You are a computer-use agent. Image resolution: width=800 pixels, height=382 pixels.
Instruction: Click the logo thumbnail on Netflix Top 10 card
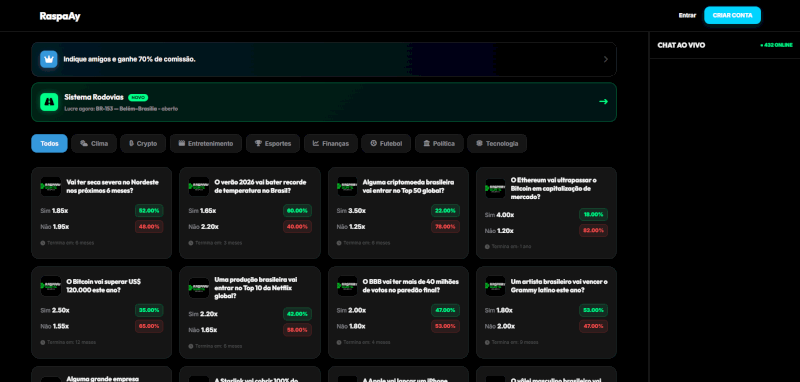[199, 288]
